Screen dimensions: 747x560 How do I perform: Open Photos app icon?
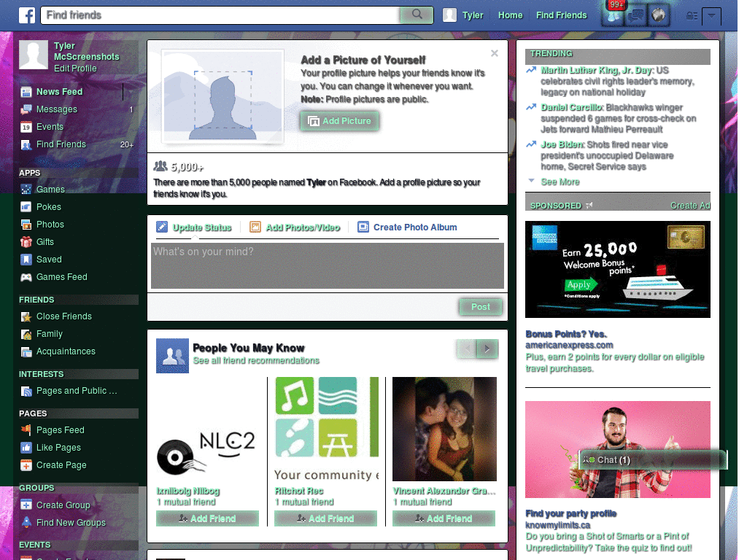coord(26,225)
